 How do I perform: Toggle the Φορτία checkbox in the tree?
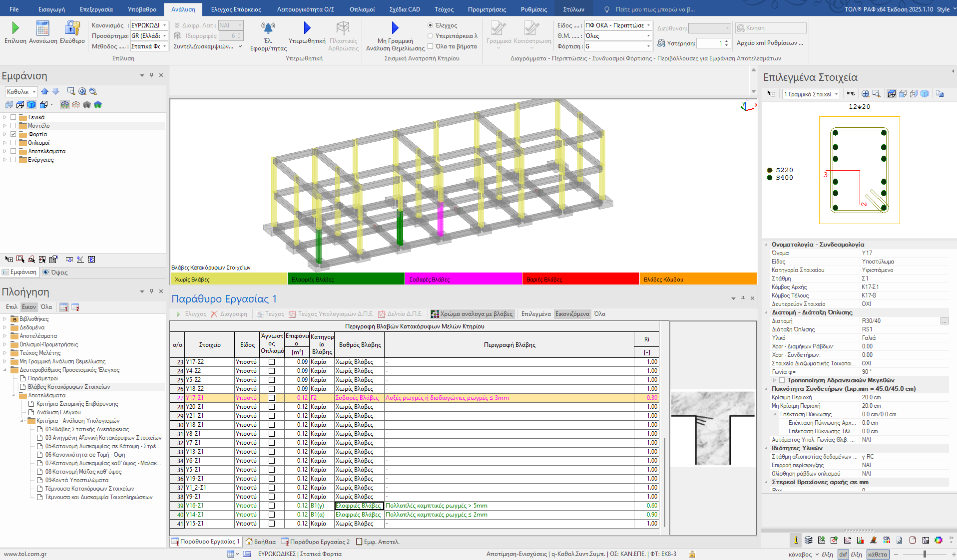(x=13, y=134)
